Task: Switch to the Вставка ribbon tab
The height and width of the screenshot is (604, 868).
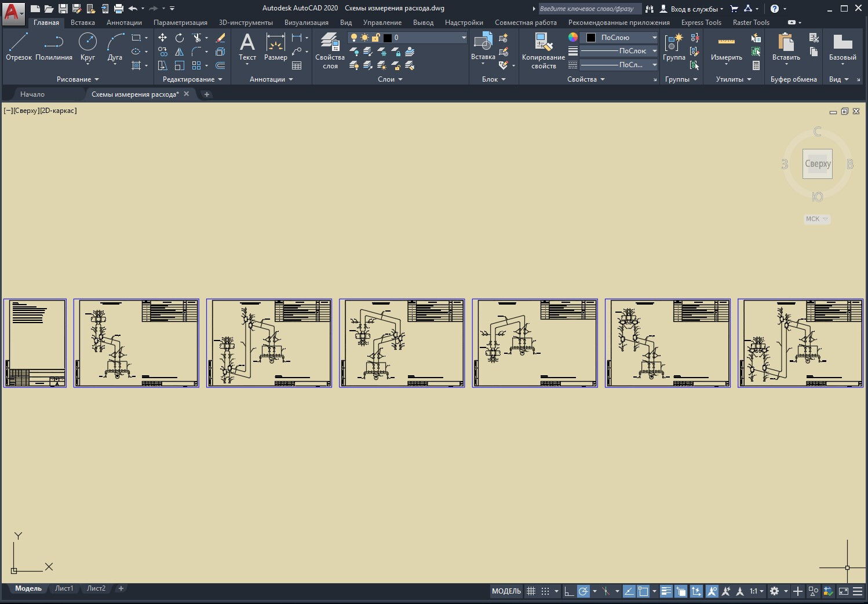Action: coord(82,23)
